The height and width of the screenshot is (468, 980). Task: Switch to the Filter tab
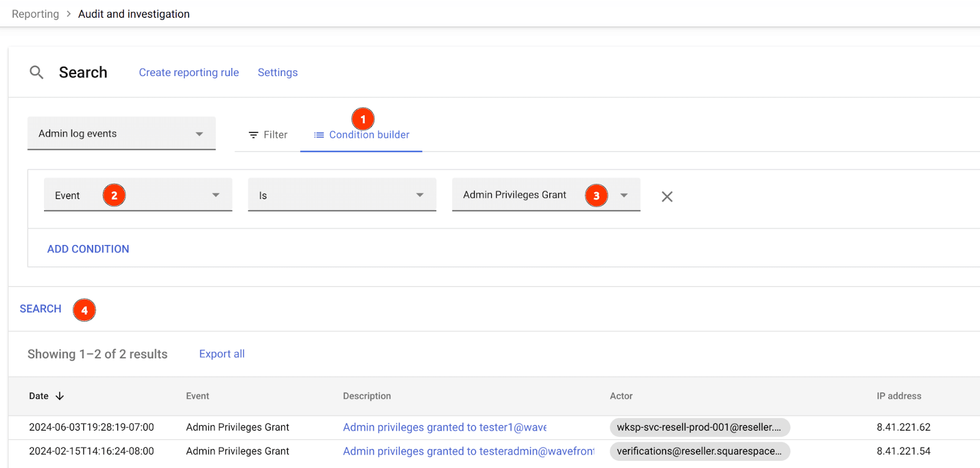coord(268,135)
